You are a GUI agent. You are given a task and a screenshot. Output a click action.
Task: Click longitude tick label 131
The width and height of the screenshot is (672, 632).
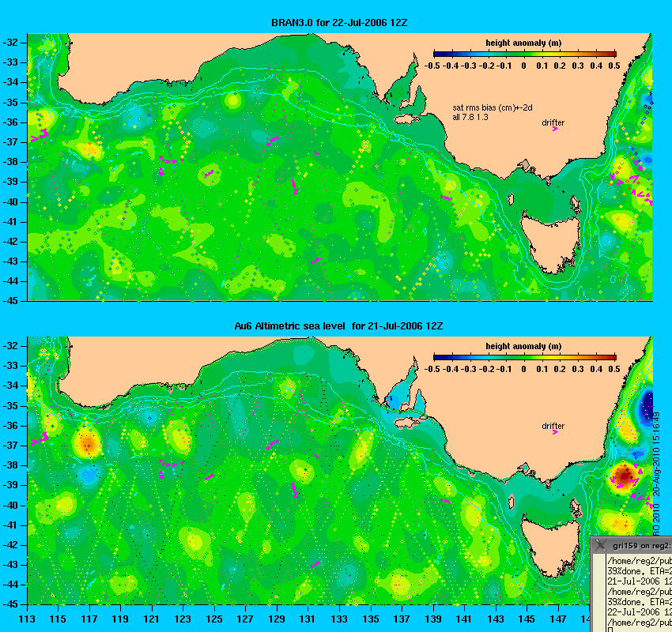pos(308,619)
